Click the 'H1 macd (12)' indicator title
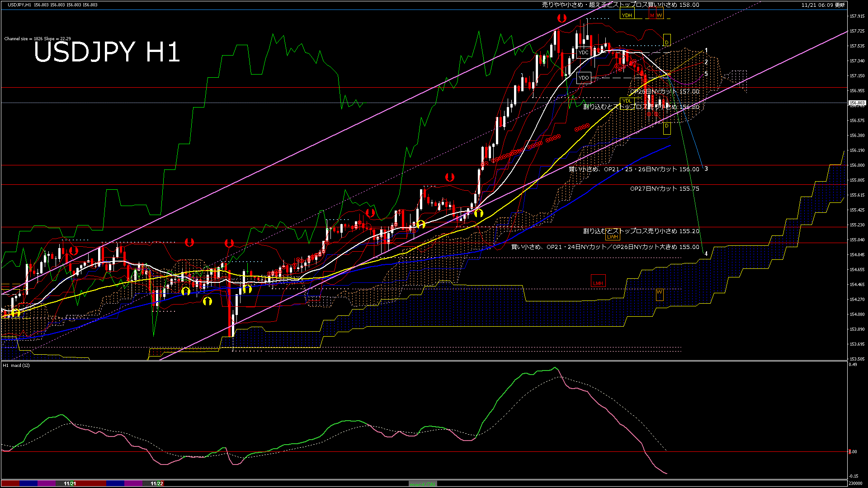This screenshot has width=868, height=488. 16,365
